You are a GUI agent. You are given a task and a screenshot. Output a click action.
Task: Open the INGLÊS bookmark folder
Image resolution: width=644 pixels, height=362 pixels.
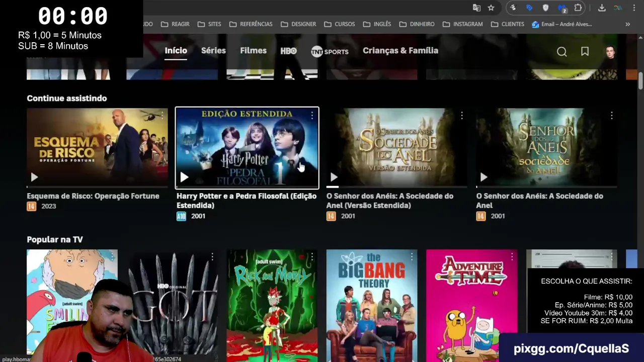377,24
